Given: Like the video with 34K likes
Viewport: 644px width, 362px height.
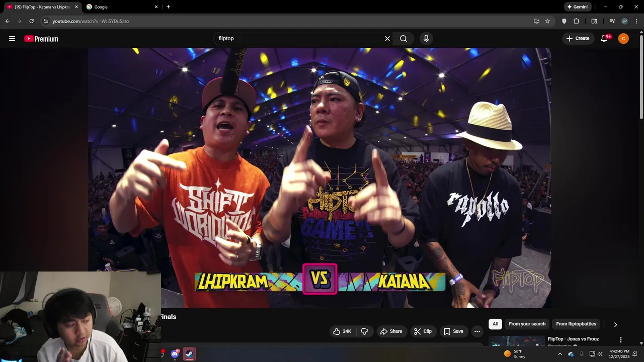Looking at the screenshot, I should [343, 331].
